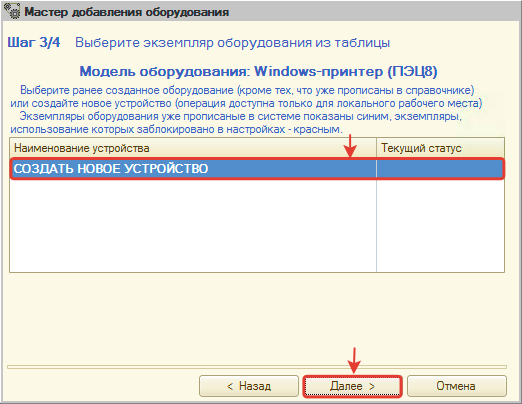Select the СОЗДАТЬ НОВОЕ УСТРОЙСТВО row

[257, 169]
